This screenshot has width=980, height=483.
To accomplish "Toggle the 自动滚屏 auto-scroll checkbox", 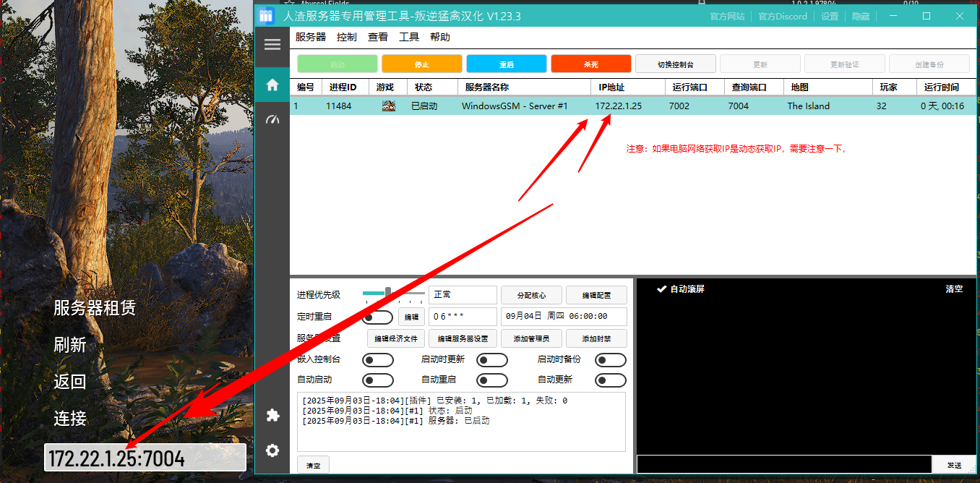I will (661, 287).
